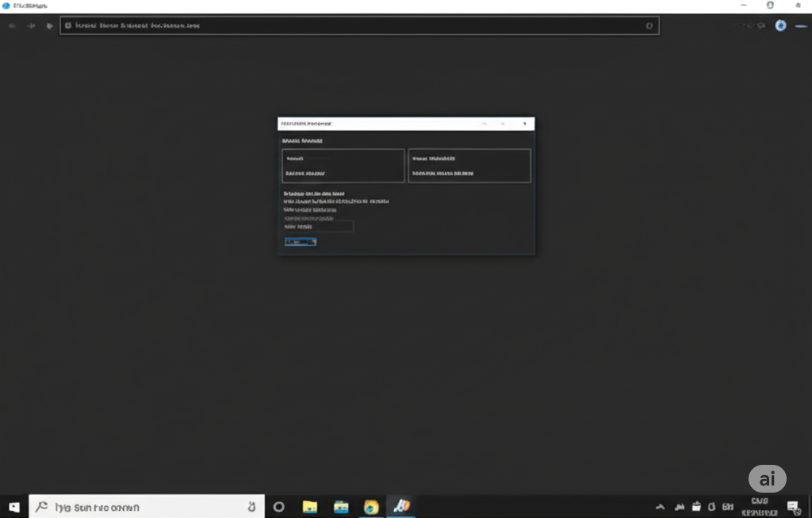The width and height of the screenshot is (812, 518).
Task: Click the text input box in the dialog
Action: click(x=319, y=226)
